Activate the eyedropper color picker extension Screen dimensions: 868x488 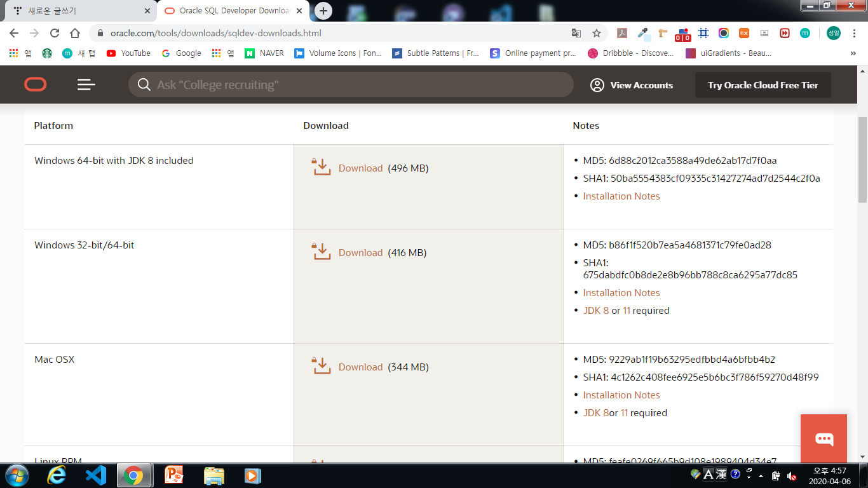pyautogui.click(x=643, y=33)
